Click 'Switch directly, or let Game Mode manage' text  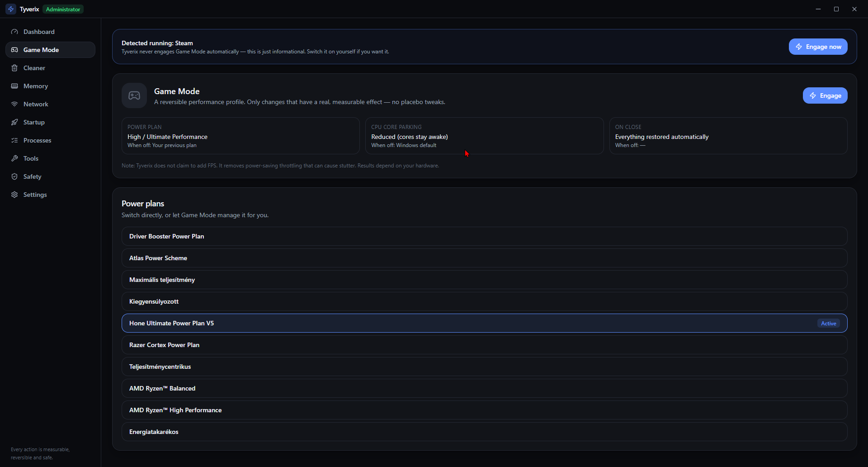(x=195, y=215)
